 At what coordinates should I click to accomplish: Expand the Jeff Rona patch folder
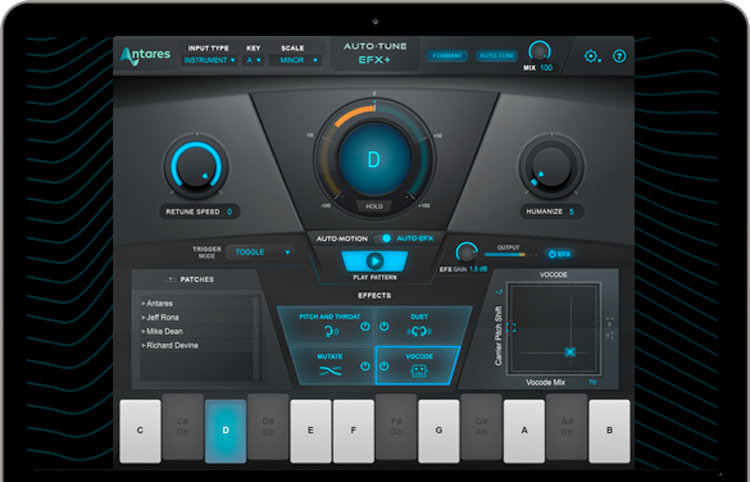(x=162, y=317)
